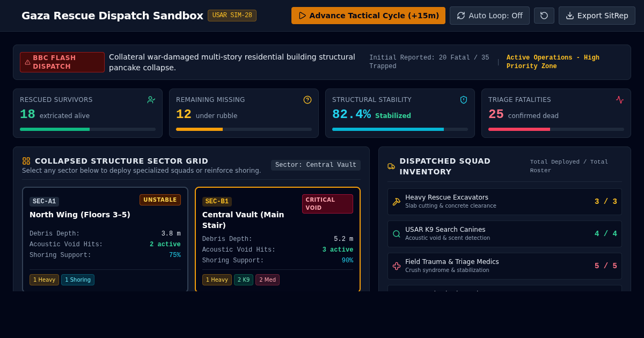Click the 4 / 4 canines count

(606, 234)
